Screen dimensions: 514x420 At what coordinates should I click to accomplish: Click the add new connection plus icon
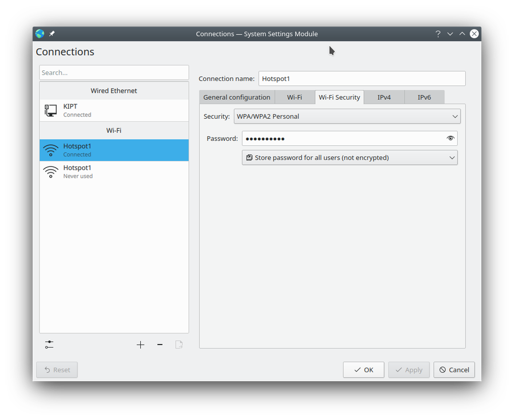(140, 344)
